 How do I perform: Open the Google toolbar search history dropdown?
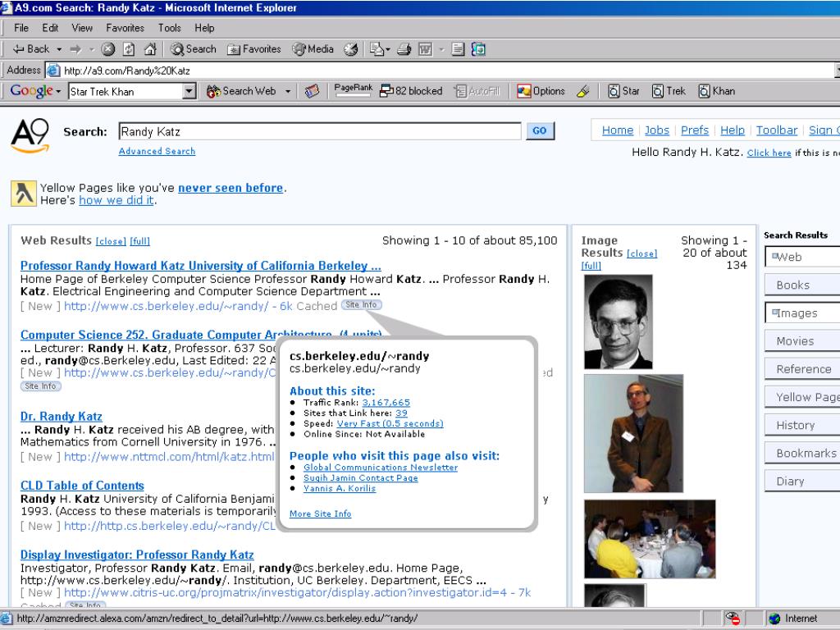click(189, 92)
